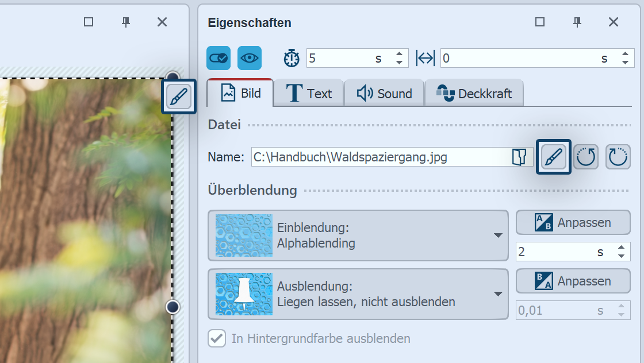Click the pin icon on the left panel

[125, 22]
